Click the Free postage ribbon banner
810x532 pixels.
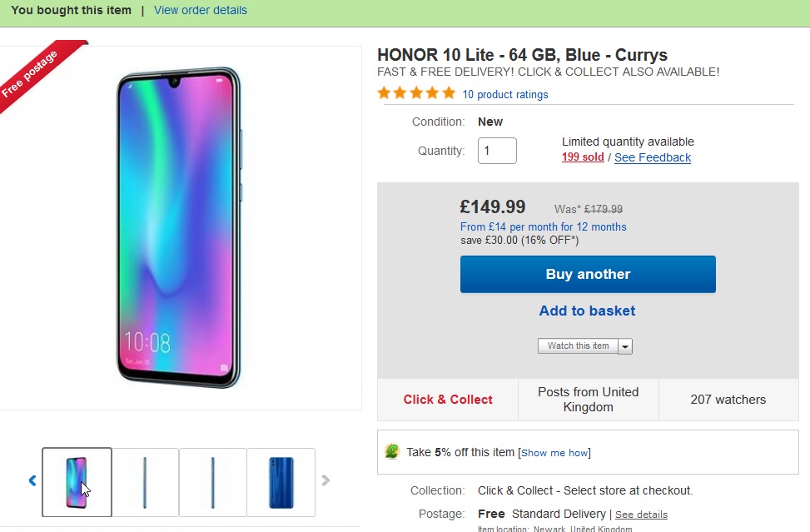[x=33, y=73]
